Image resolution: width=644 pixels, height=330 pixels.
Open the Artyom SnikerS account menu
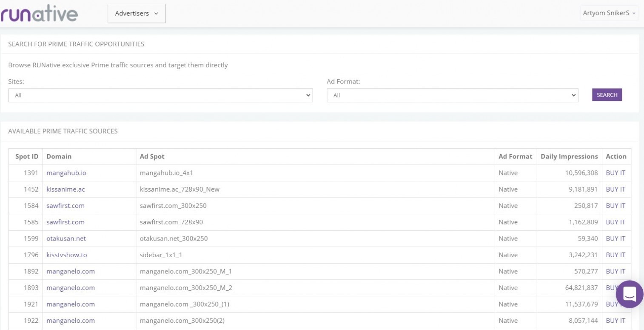point(609,13)
